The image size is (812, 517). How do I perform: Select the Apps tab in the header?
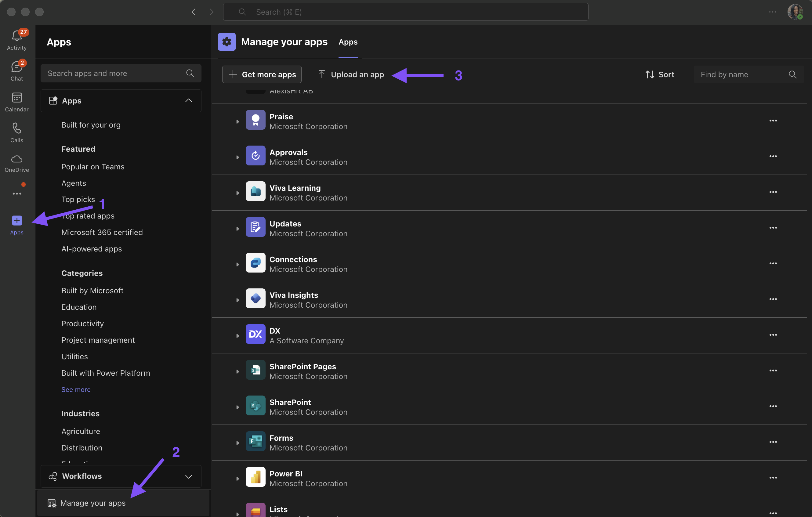(x=348, y=42)
